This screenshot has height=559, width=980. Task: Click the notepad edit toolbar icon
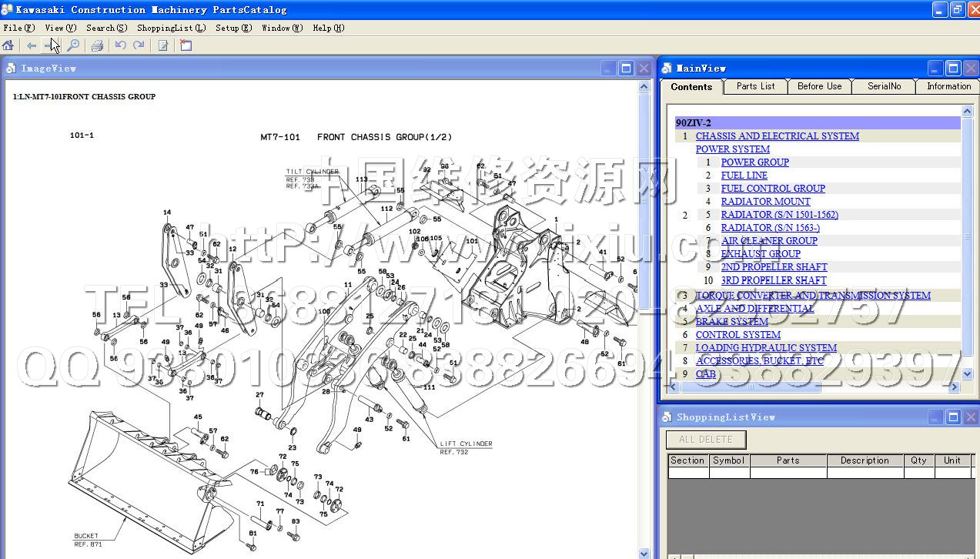pos(163,45)
